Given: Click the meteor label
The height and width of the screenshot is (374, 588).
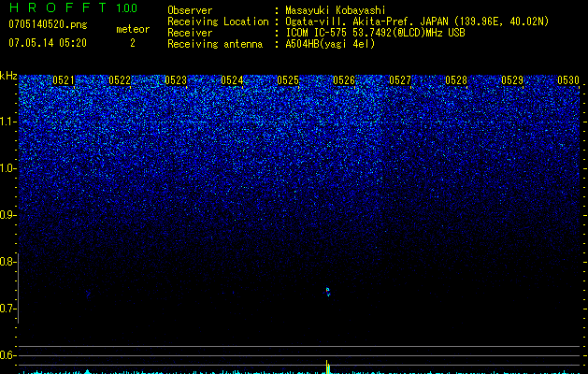Looking at the screenshot, I should 133,29.
